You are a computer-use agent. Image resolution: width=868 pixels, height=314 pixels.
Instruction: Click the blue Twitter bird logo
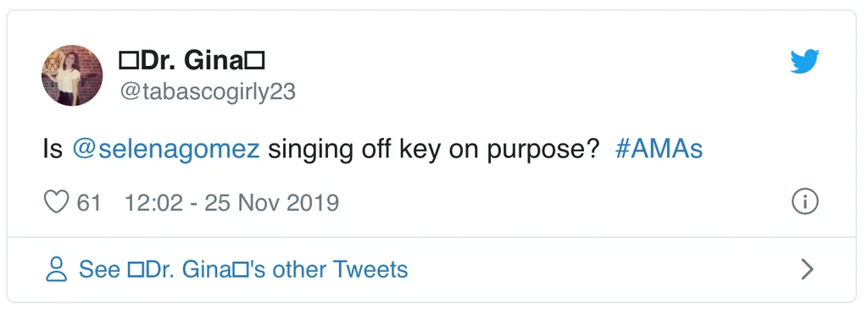tap(804, 62)
